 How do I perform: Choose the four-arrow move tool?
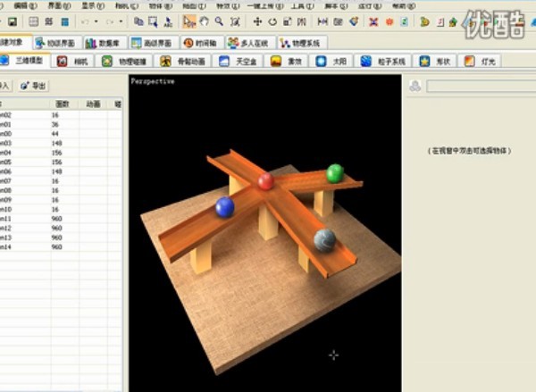tap(258, 21)
